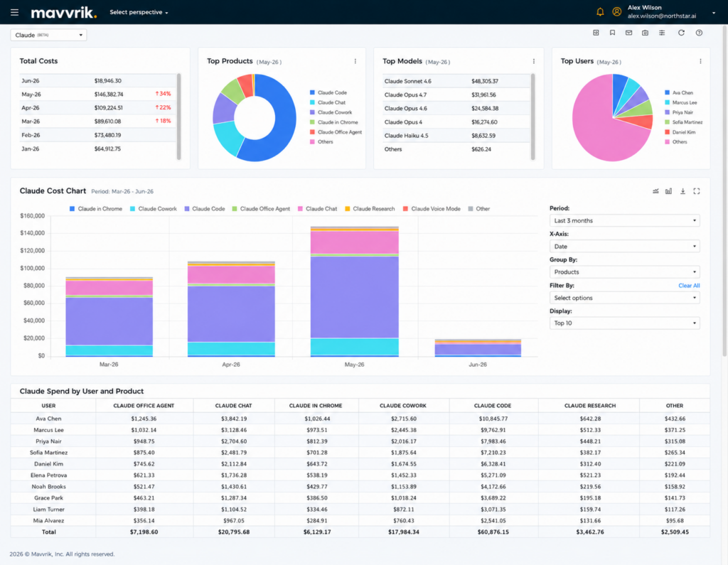Screen dimensions: 728x565
Task: Switch Claude Cost Chart to bar chart icon
Action: (668, 191)
